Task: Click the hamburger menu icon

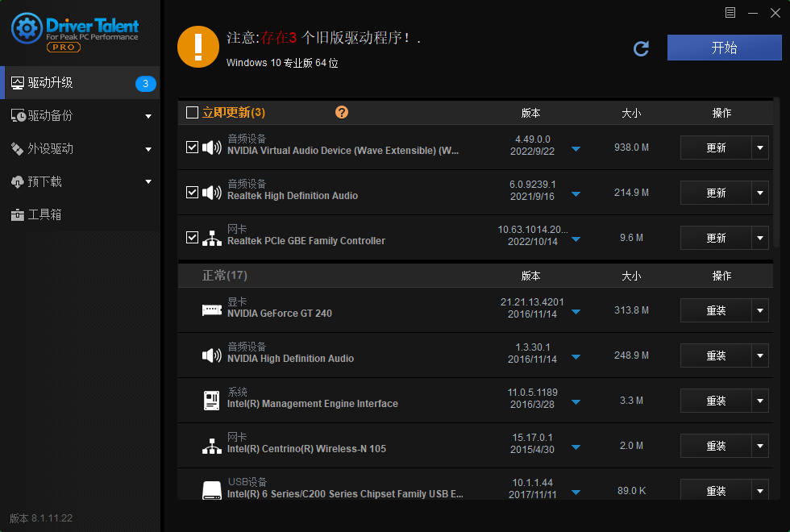Action: (x=730, y=12)
